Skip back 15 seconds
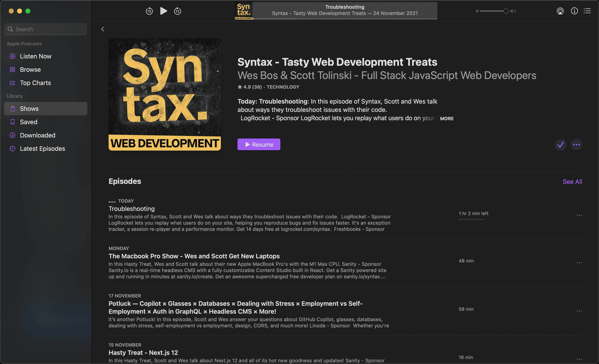The image size is (599, 364). tap(149, 11)
